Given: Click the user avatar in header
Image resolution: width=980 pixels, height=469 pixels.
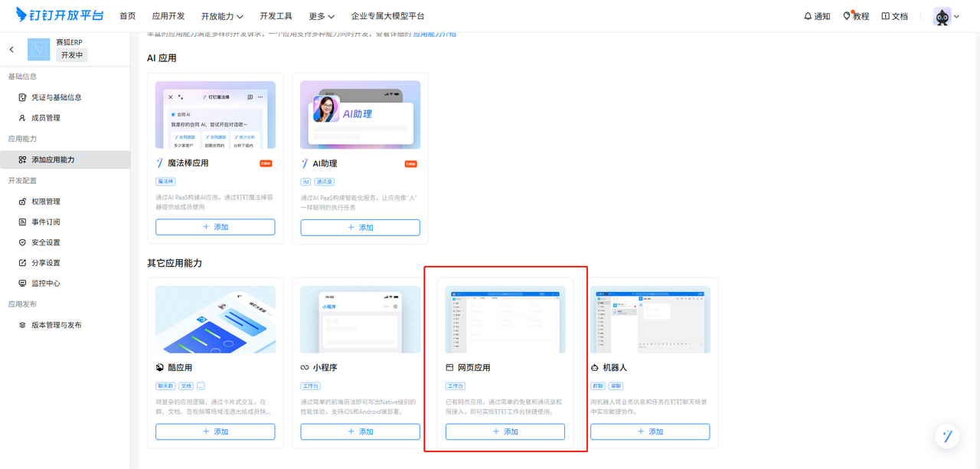Looking at the screenshot, I should (942, 16).
